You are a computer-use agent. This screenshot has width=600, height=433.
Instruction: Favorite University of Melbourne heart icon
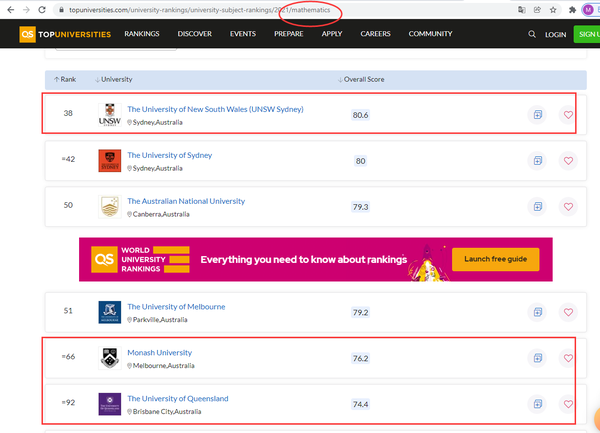(x=568, y=312)
